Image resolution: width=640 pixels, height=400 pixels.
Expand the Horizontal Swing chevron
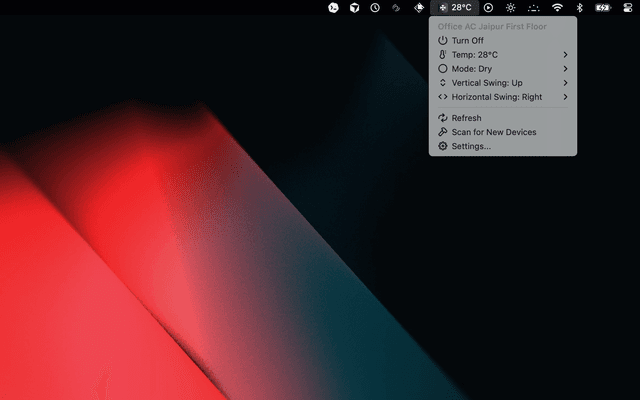click(565, 97)
